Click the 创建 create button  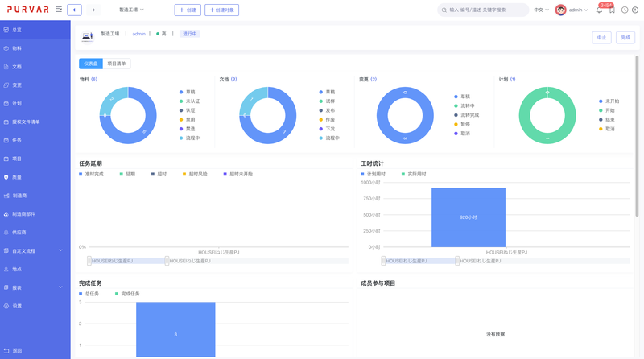(188, 10)
